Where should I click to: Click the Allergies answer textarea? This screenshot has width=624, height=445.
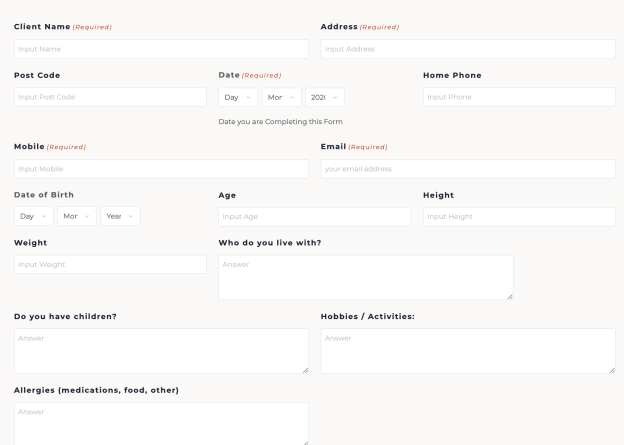[161, 423]
